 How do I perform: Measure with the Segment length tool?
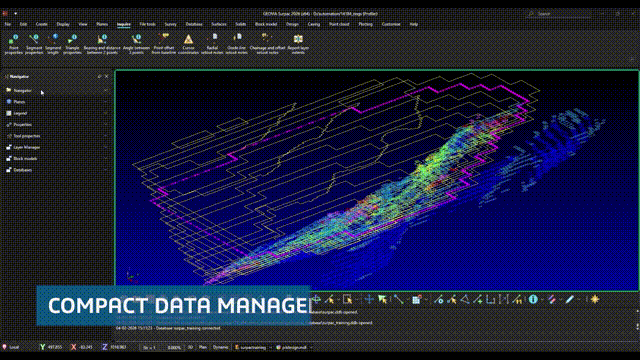point(53,44)
